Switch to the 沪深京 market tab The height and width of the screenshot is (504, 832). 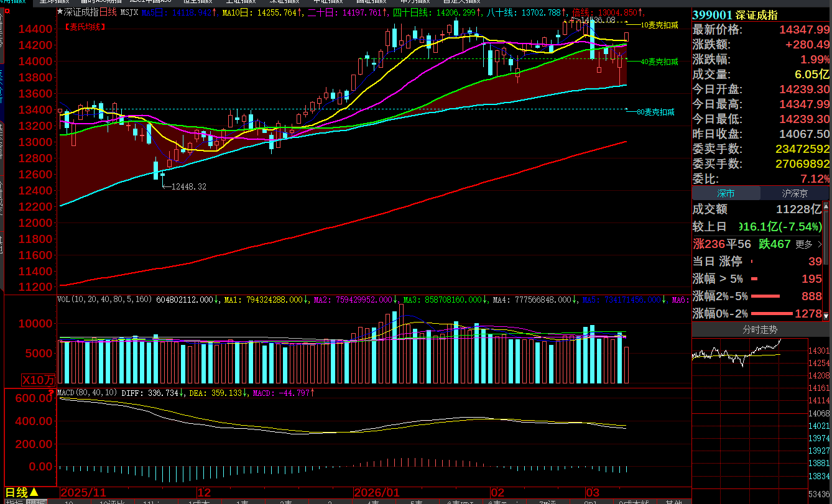[795, 193]
